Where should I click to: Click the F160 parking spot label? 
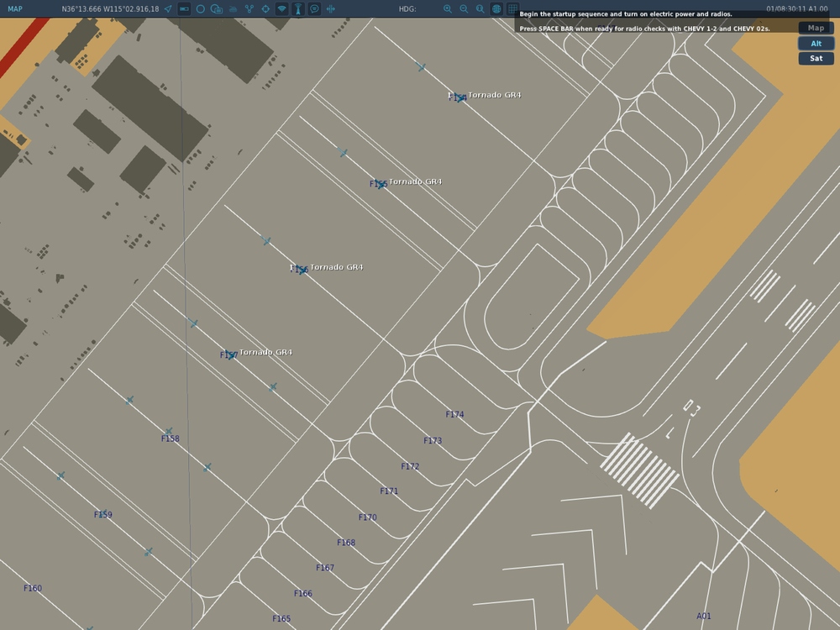click(x=33, y=588)
